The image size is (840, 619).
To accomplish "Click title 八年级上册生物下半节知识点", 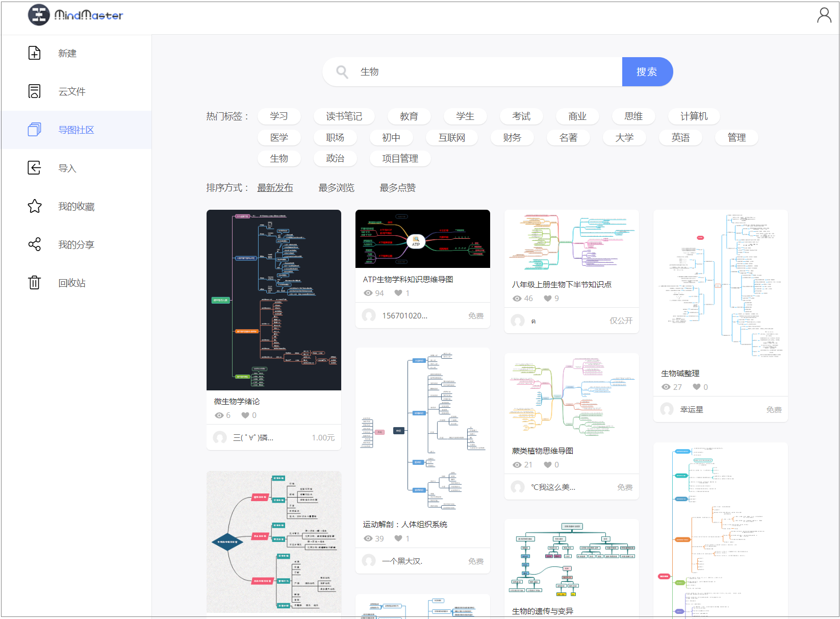I will click(x=562, y=284).
